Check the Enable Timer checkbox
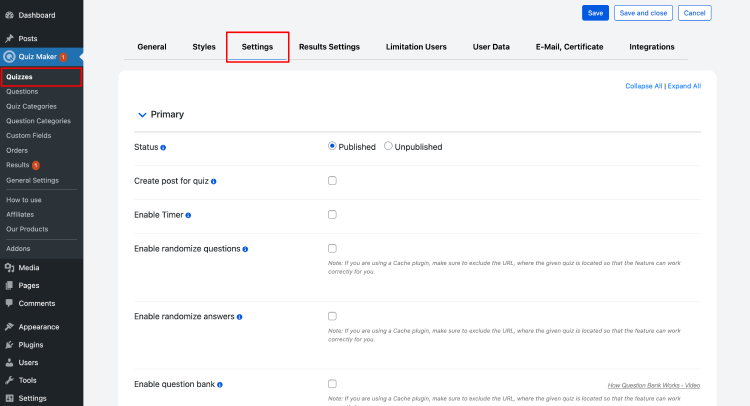The height and width of the screenshot is (406, 750). tap(332, 214)
